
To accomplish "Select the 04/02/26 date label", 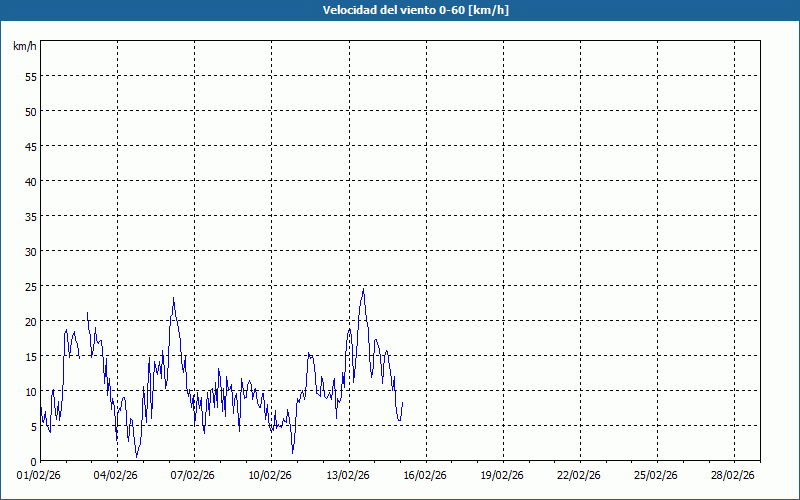I will pos(117,476).
